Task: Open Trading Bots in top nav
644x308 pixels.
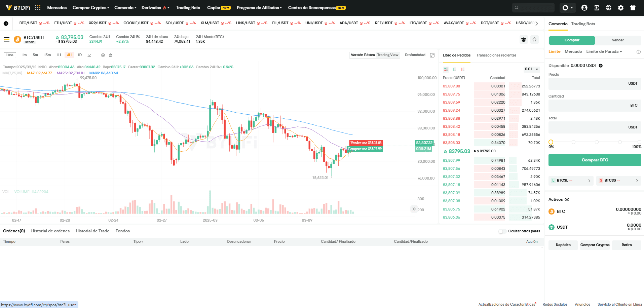Action: [188, 8]
